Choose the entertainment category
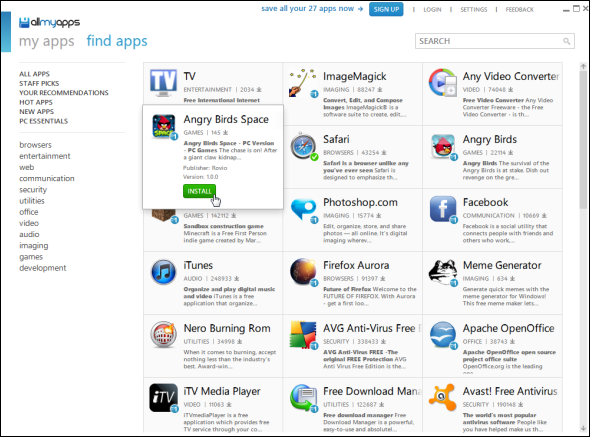This screenshot has width=590, height=437. point(45,156)
